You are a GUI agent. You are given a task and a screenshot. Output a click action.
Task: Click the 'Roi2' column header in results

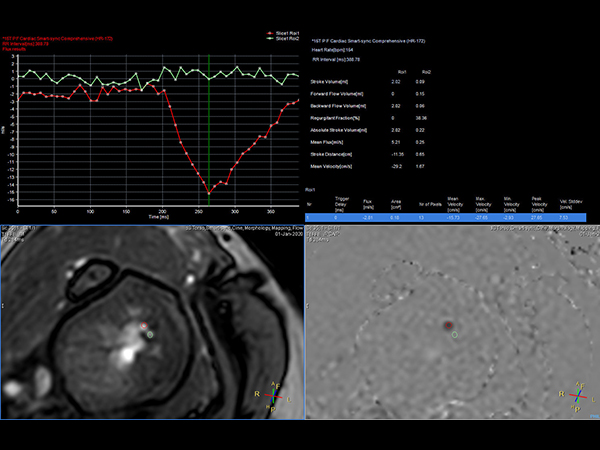pyautogui.click(x=426, y=72)
